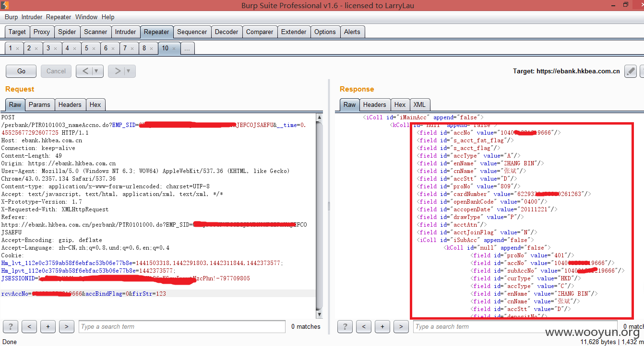Open request Headers view tab
The width and height of the screenshot is (644, 346).
coord(70,104)
